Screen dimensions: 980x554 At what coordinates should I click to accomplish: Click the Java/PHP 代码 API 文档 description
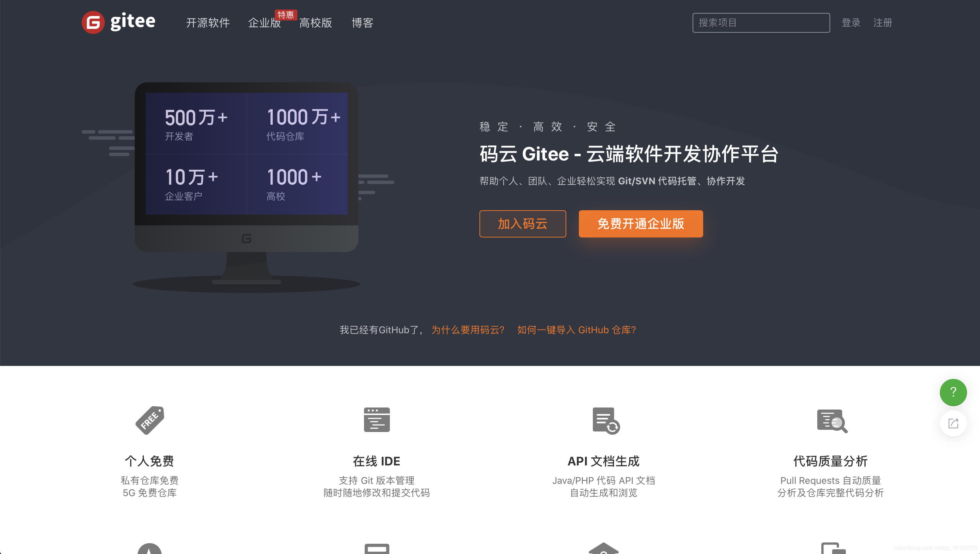click(603, 480)
